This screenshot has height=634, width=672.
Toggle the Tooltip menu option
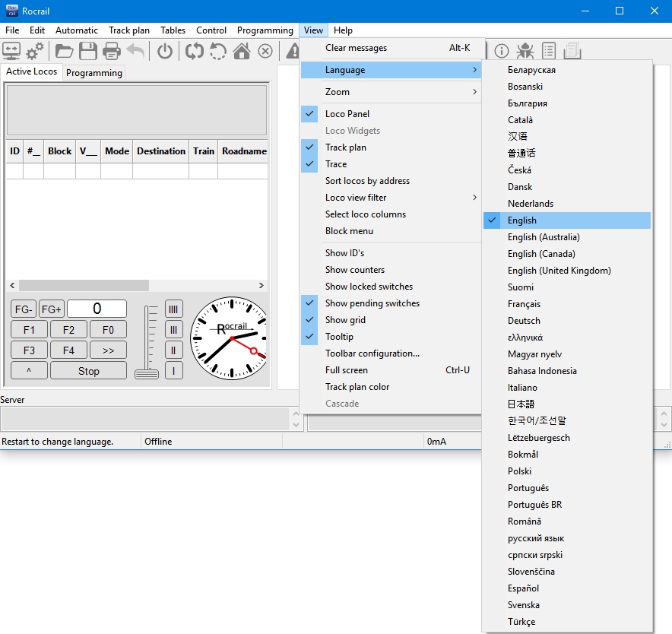339,337
